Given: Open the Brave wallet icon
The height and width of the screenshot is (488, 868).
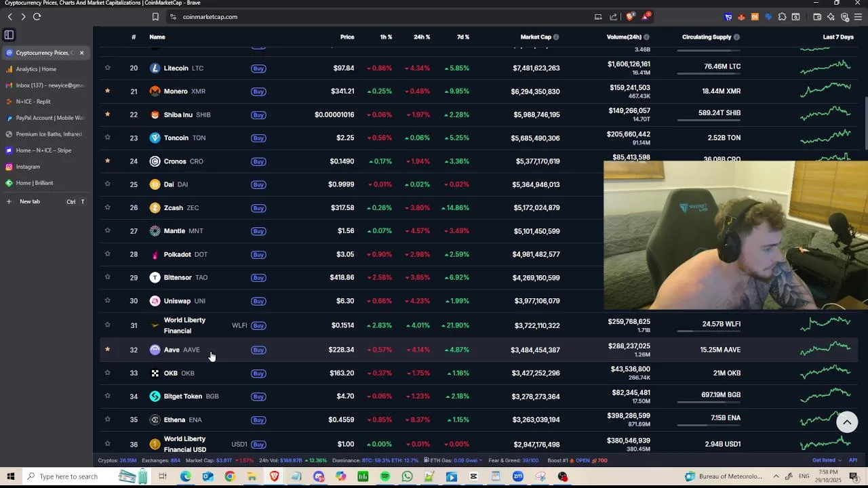Looking at the screenshot, I should pyautogui.click(x=817, y=17).
